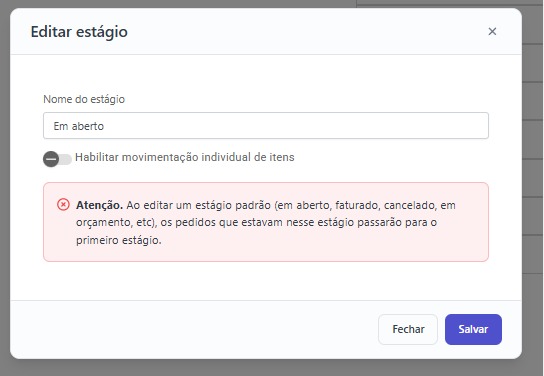
Task: Click the Editar estágio dialog title
Action: click(x=79, y=32)
